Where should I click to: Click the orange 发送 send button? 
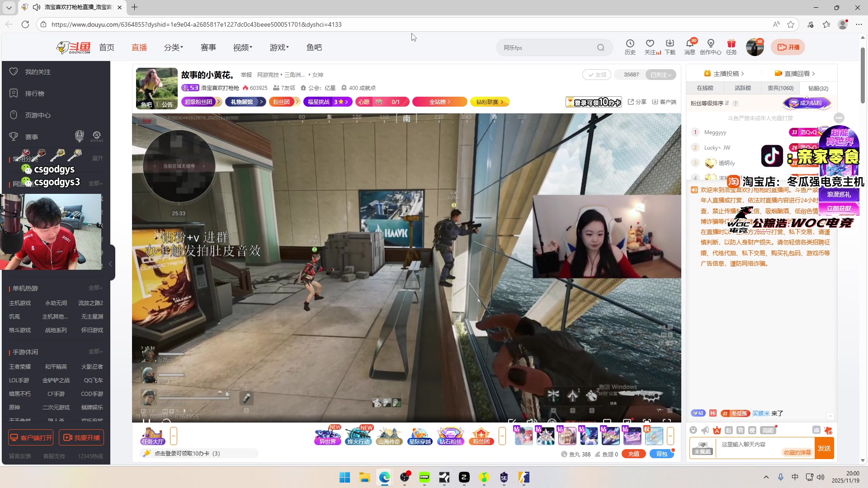(x=824, y=448)
